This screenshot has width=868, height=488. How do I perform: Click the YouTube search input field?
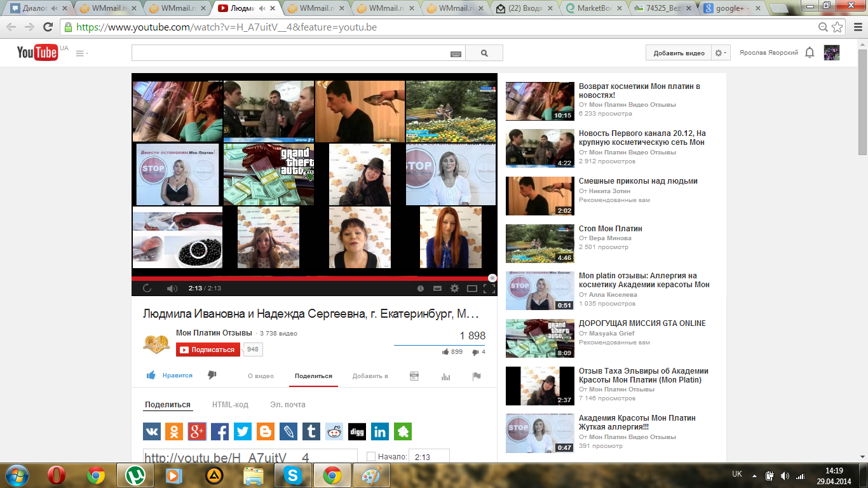point(299,53)
